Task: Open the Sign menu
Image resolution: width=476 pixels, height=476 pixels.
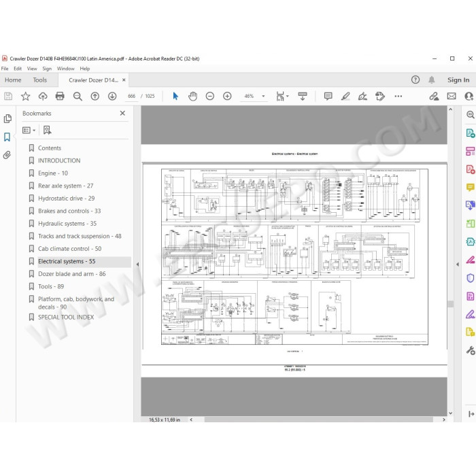Action: (x=47, y=69)
